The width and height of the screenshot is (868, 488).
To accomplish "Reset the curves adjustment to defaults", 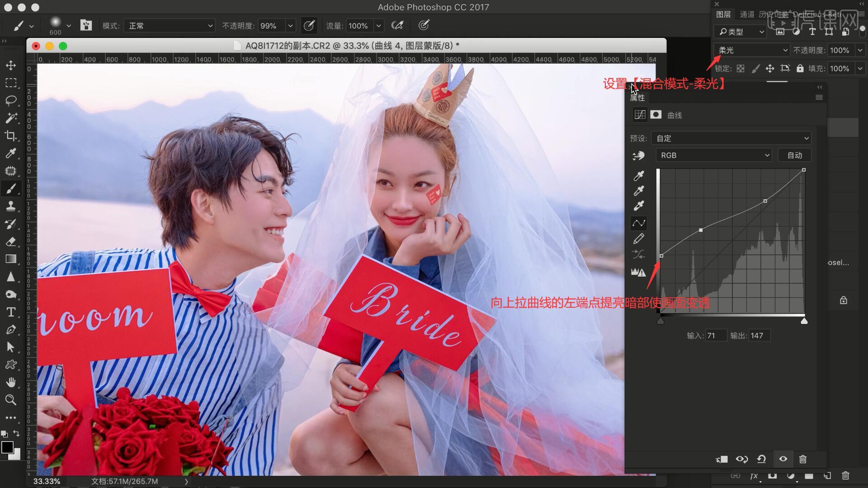I will [x=761, y=459].
